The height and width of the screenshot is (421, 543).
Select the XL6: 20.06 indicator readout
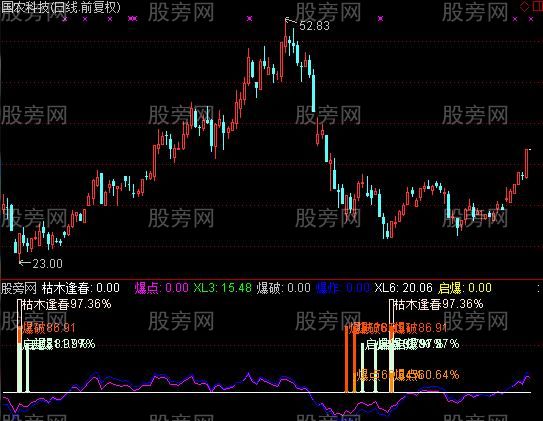click(404, 288)
